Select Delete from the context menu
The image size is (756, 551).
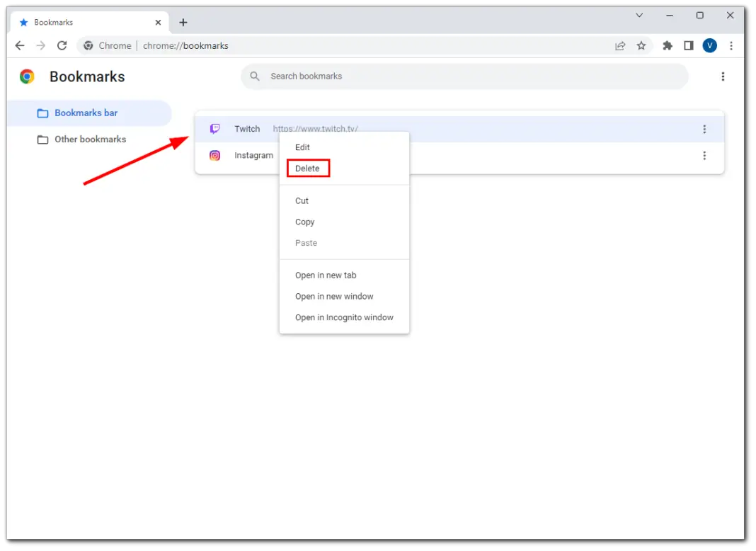(307, 168)
